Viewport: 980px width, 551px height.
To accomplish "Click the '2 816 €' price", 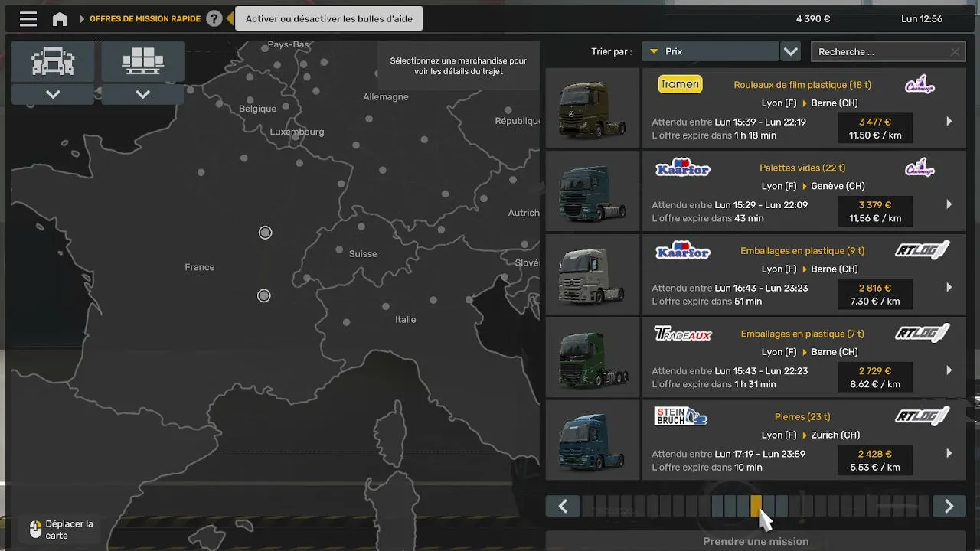I will (x=875, y=289).
